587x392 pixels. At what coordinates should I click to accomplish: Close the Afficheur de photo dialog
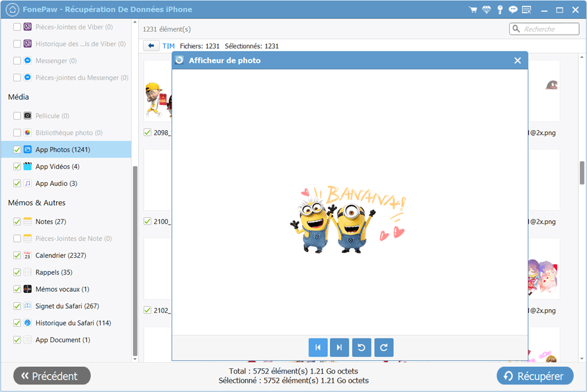tap(518, 60)
